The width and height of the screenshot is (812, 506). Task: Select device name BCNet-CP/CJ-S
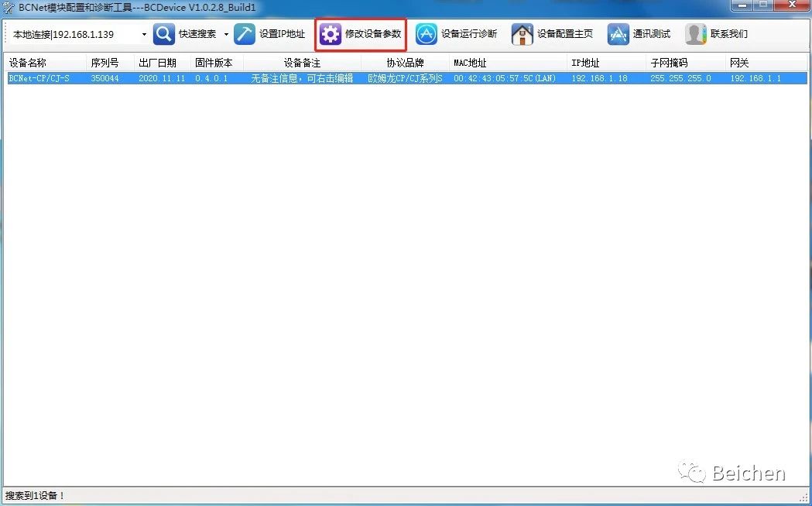39,79
